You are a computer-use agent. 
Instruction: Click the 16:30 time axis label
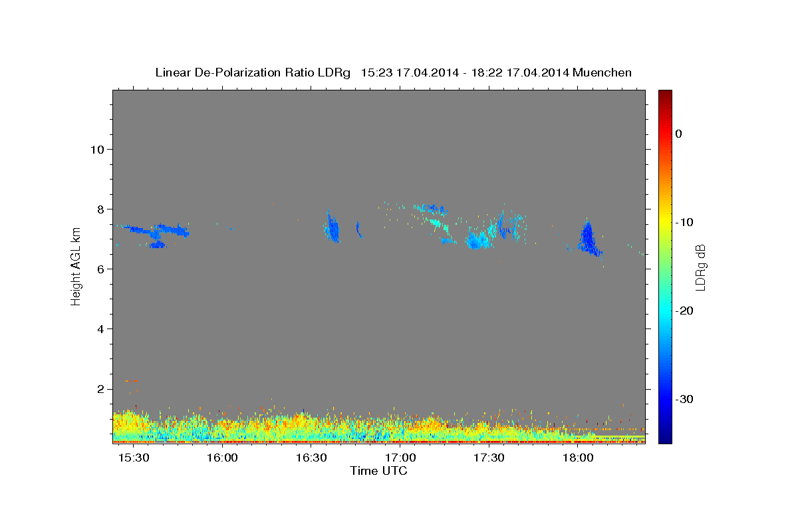point(311,458)
